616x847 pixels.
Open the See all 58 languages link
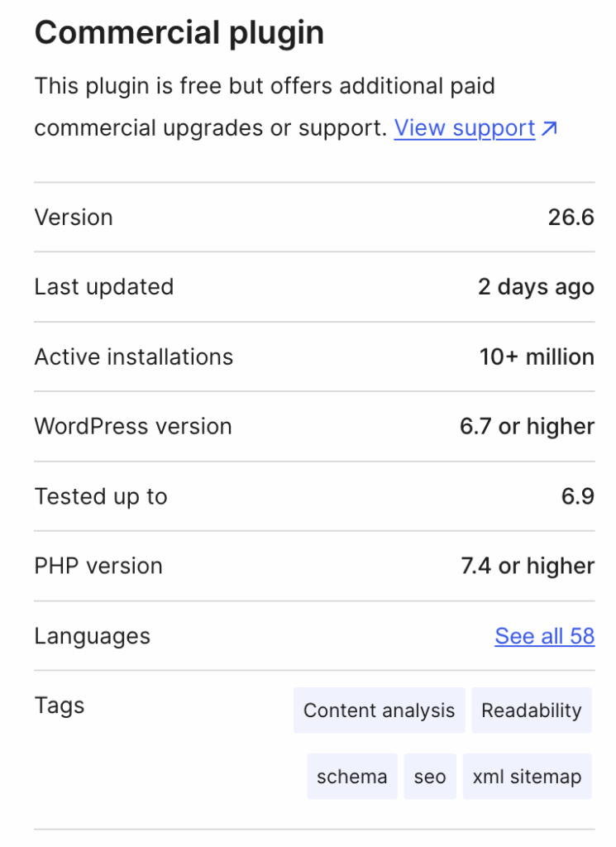coord(545,636)
